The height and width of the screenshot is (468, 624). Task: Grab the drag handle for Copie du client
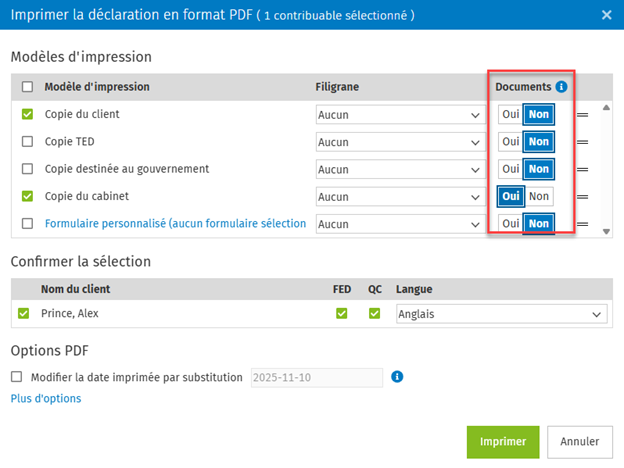pos(582,115)
